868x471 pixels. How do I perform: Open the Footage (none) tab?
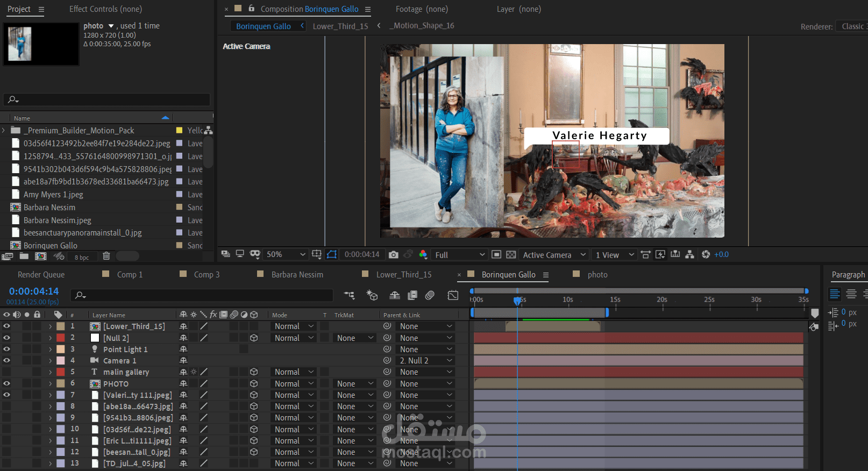(422, 9)
